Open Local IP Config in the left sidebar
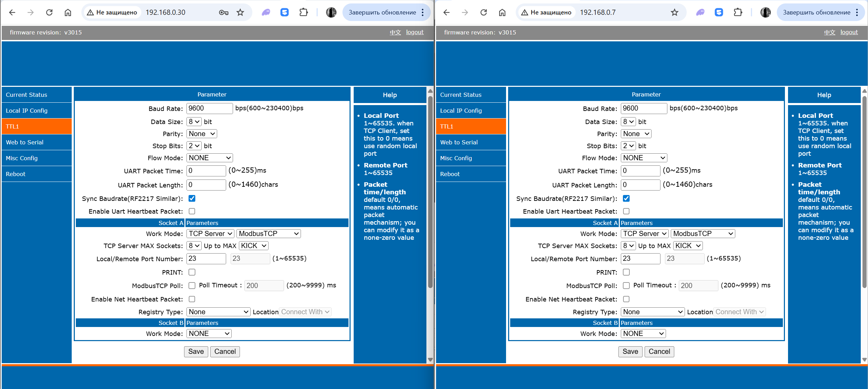 coord(27,111)
